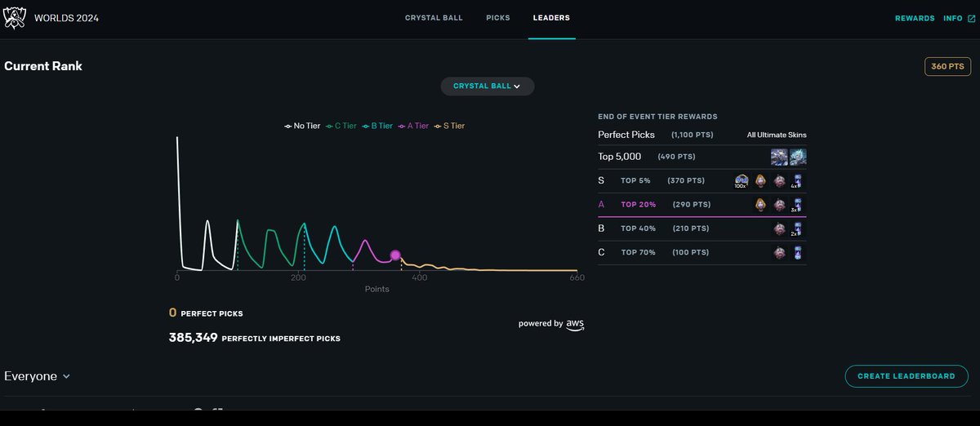Click the 2x reward icon in B row
The image size is (980, 426).
pos(797,229)
